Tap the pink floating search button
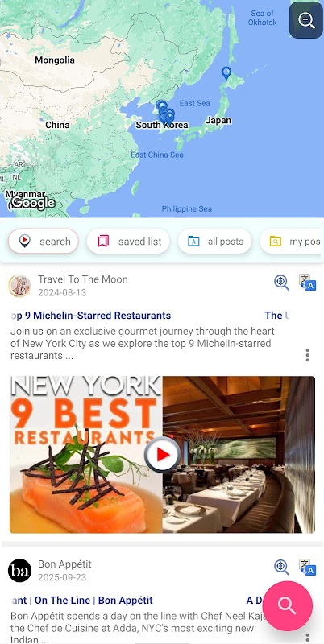This screenshot has height=644, width=324. pos(287,606)
